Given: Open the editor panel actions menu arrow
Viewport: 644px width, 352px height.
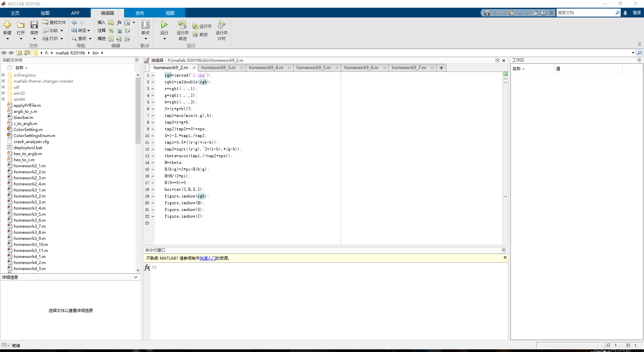Looking at the screenshot, I should point(497,60).
